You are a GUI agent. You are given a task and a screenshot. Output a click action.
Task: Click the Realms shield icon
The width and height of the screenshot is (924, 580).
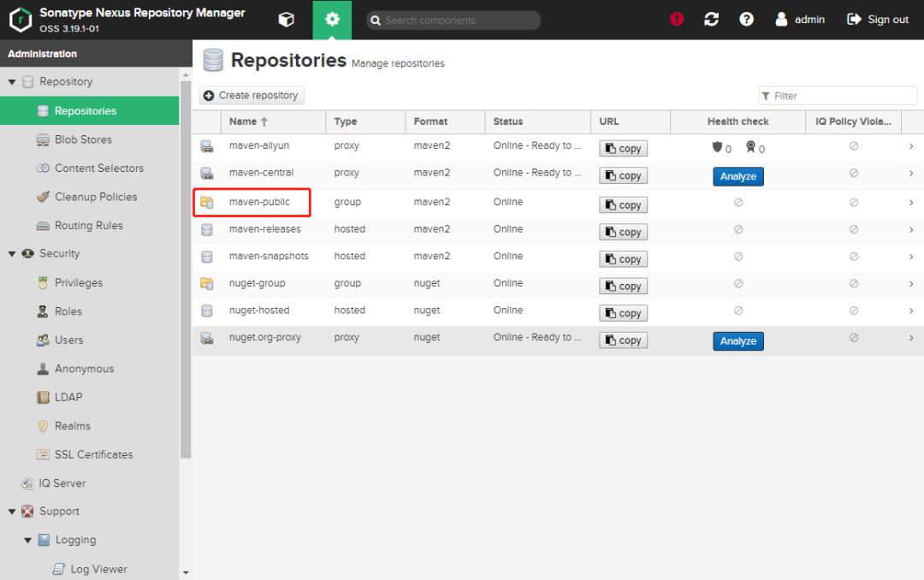click(43, 425)
